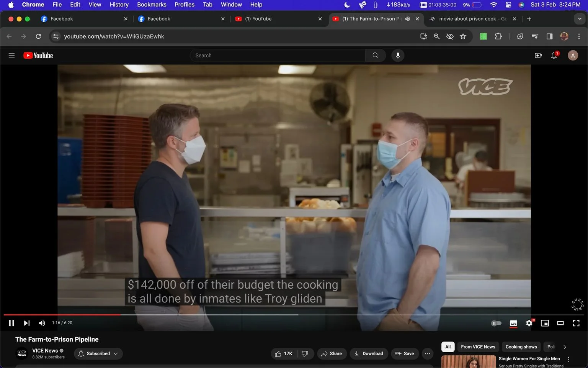
Task: Share this video
Action: coord(332,353)
